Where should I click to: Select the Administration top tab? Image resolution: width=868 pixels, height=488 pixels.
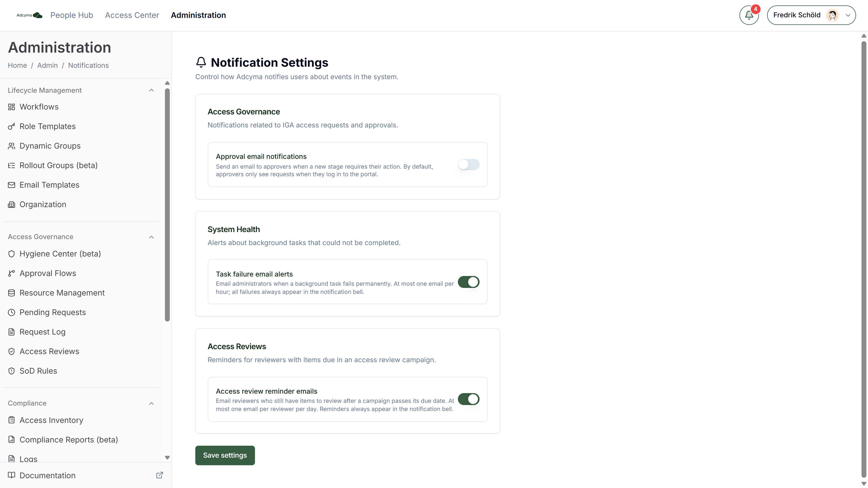198,15
